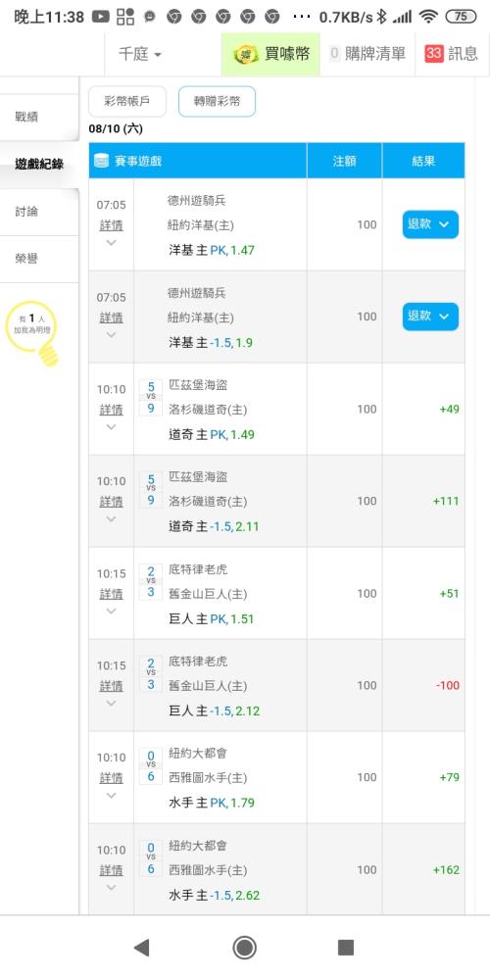This screenshot has width=490, height=980.
Task: Click the 轉贈彩幣 button
Action: point(217,101)
